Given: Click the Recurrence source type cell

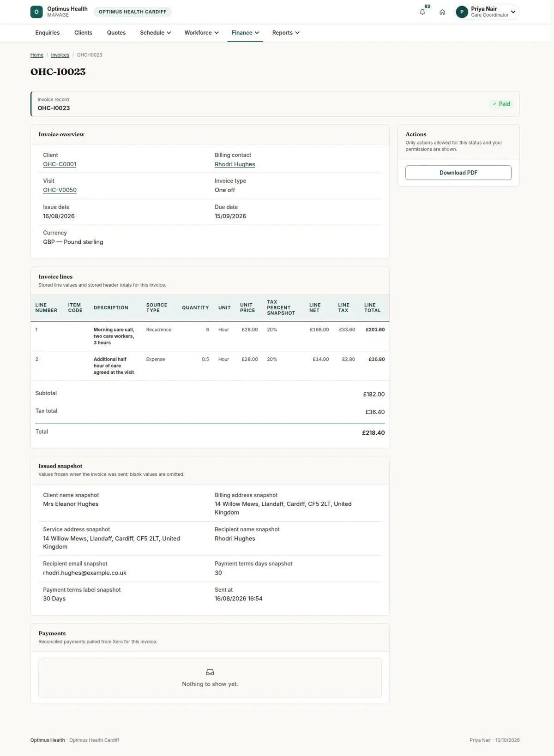Looking at the screenshot, I should click(x=159, y=330).
